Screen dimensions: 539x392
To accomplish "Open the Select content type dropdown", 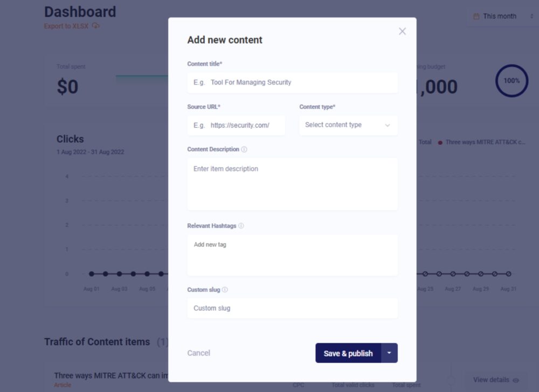I will pos(348,125).
